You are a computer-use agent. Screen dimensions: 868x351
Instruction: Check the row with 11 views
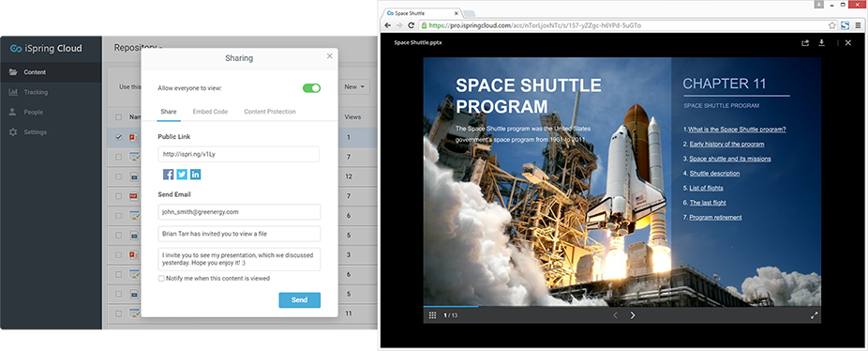(x=118, y=313)
